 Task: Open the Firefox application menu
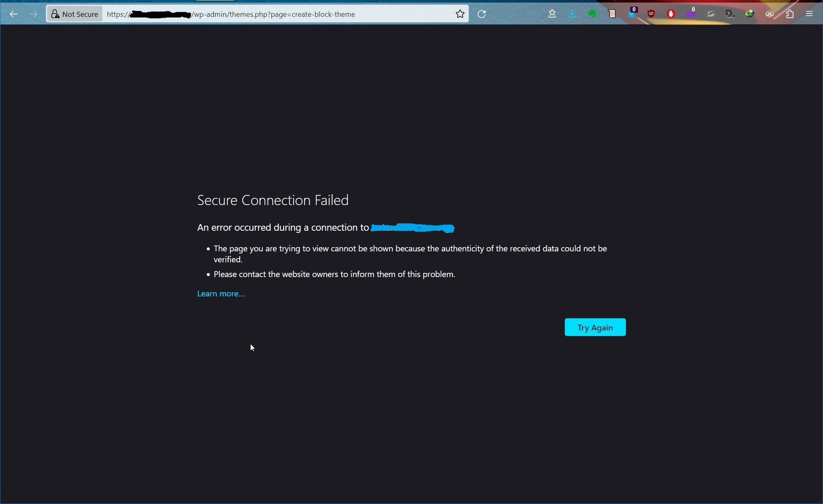click(x=810, y=13)
